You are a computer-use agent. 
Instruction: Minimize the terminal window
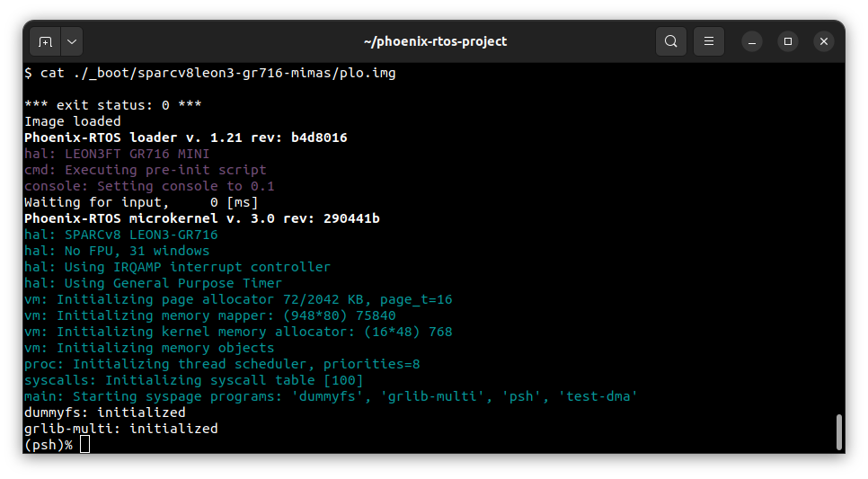pos(752,41)
